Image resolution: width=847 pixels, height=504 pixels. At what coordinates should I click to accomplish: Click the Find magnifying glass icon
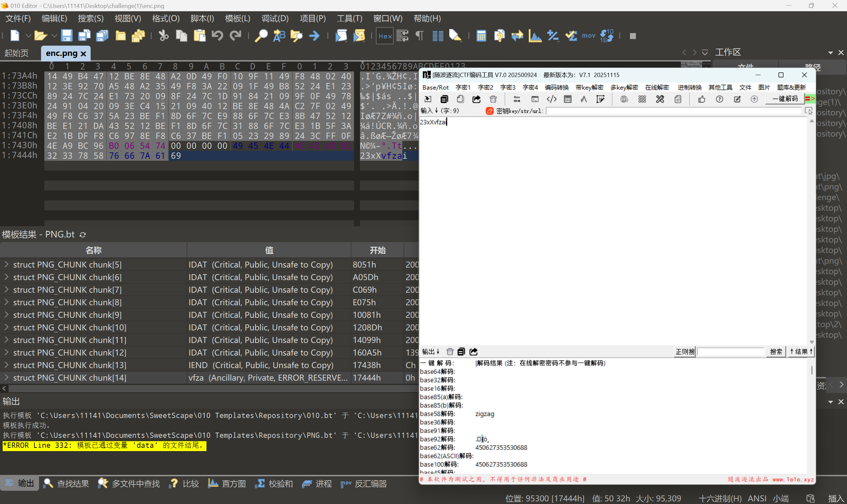[261, 36]
